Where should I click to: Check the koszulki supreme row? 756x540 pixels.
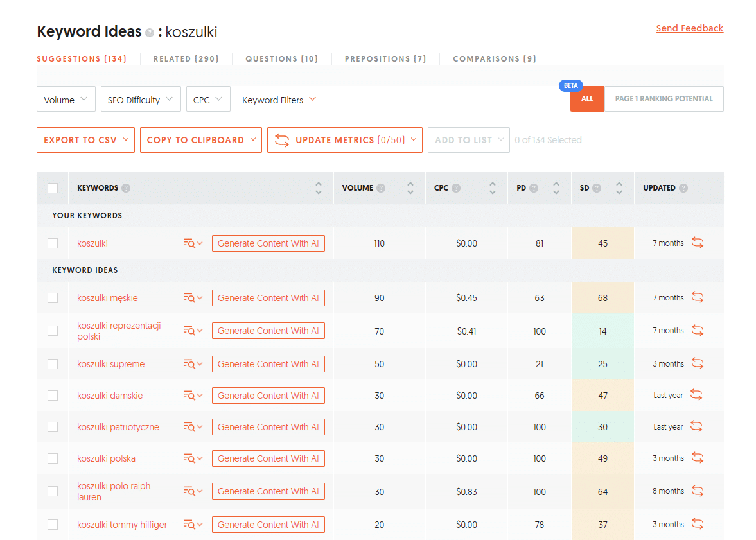point(53,364)
